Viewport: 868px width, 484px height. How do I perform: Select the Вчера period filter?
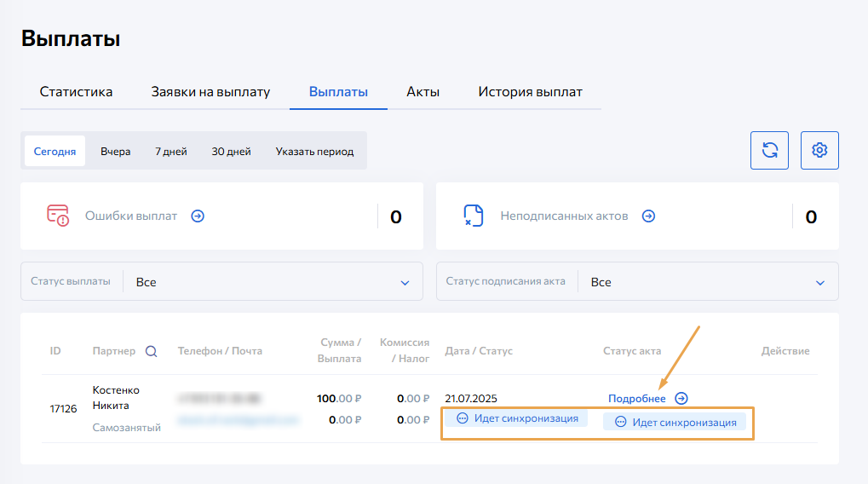tap(115, 152)
